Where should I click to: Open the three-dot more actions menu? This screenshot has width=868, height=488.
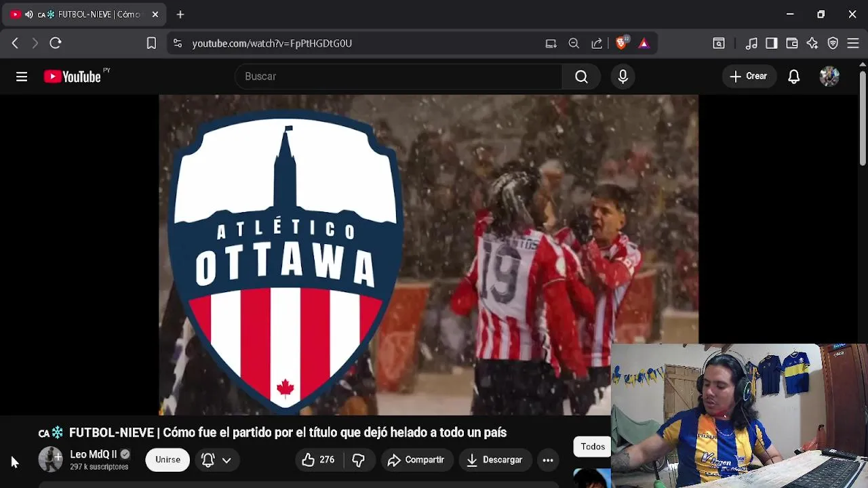pos(548,460)
